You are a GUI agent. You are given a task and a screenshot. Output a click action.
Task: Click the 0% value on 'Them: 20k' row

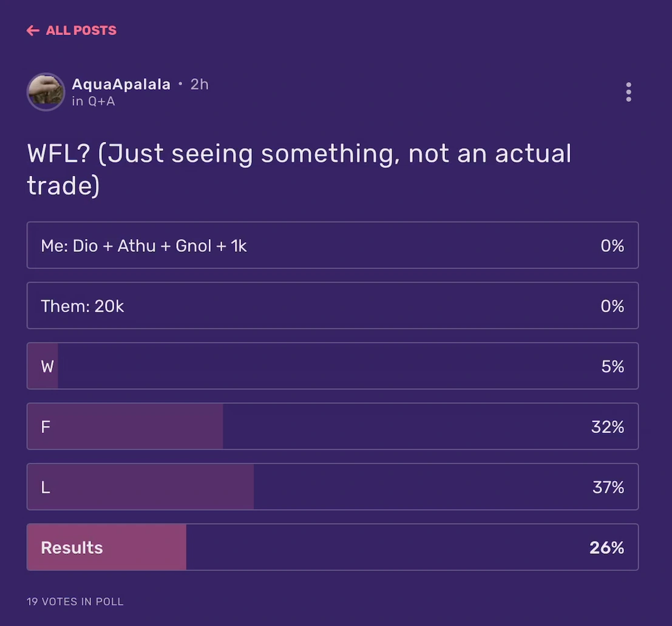point(612,306)
